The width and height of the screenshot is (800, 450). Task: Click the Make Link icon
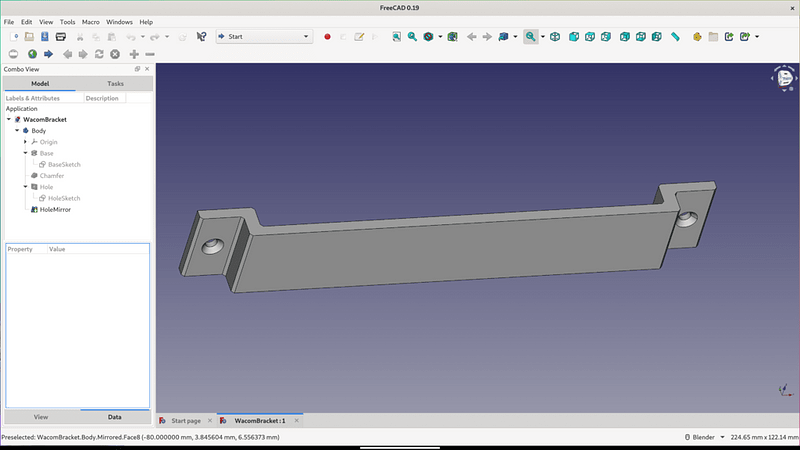click(x=729, y=37)
